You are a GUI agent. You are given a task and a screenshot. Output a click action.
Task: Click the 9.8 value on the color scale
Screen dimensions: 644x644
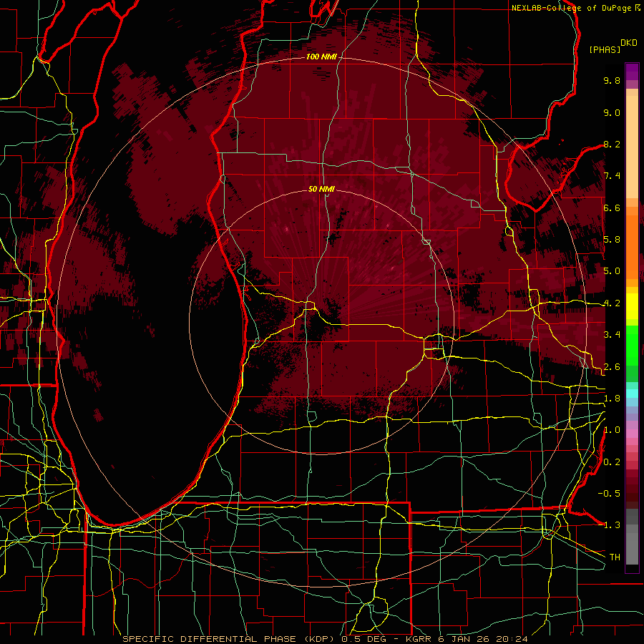tap(612, 80)
